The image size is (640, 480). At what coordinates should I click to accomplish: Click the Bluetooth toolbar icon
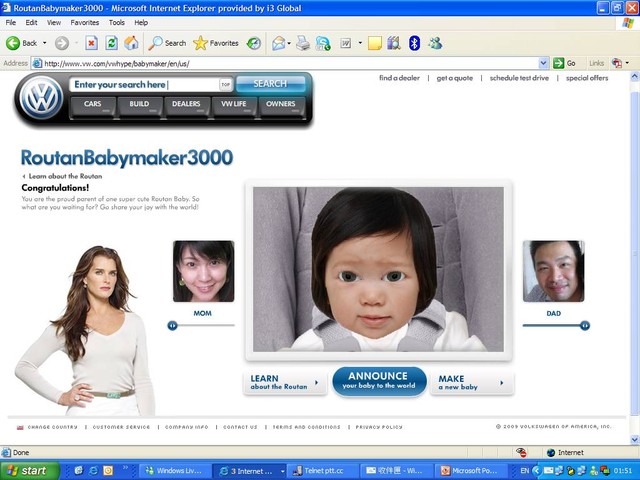[414, 43]
